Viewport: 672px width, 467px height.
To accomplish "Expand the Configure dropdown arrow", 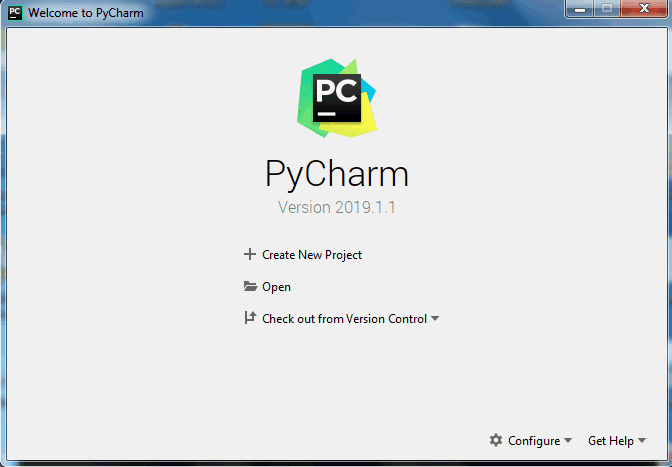I will click(568, 440).
